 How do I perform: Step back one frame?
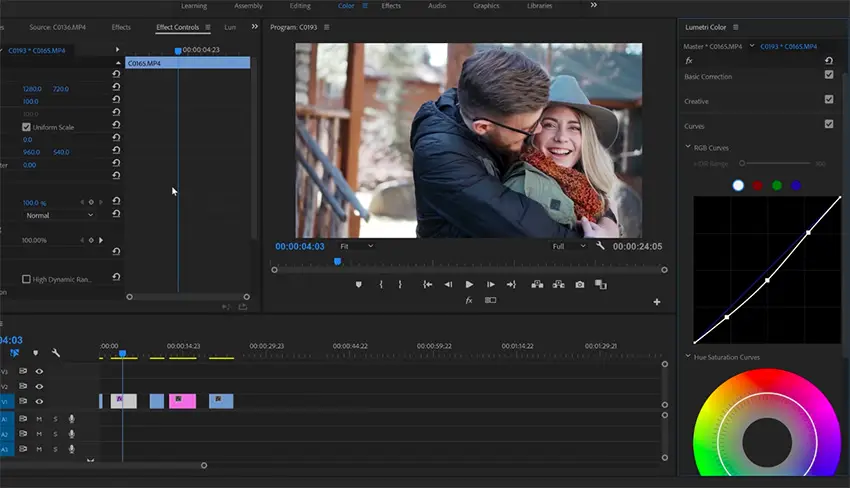[x=448, y=285]
